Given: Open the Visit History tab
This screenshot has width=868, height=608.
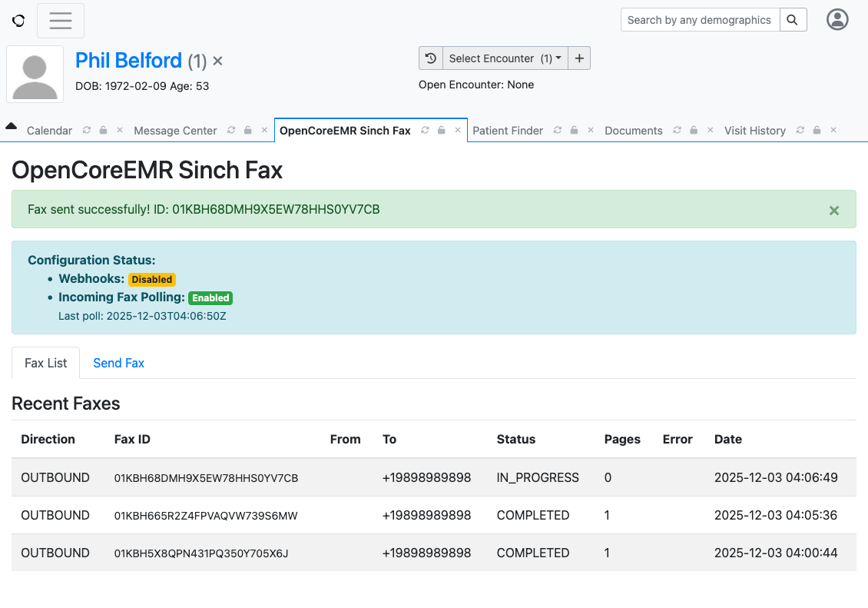Looking at the screenshot, I should pyautogui.click(x=754, y=131).
